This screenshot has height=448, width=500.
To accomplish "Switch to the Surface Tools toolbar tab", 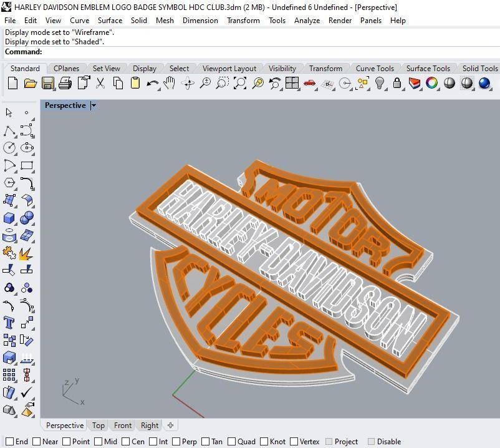I will point(428,69).
